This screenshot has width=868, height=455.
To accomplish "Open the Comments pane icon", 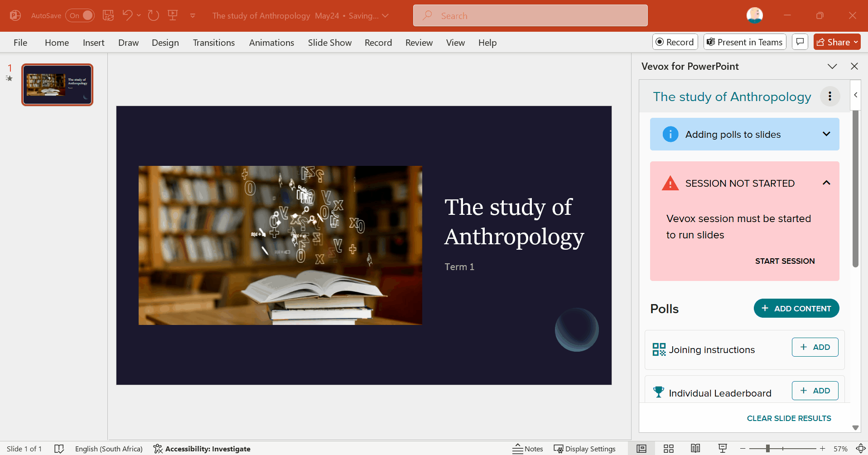I will 800,42.
